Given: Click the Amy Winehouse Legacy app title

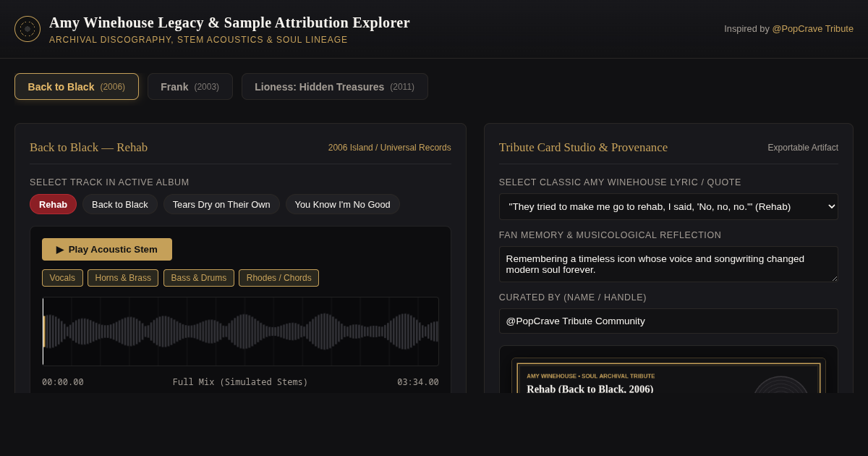Looking at the screenshot, I should [x=229, y=22].
